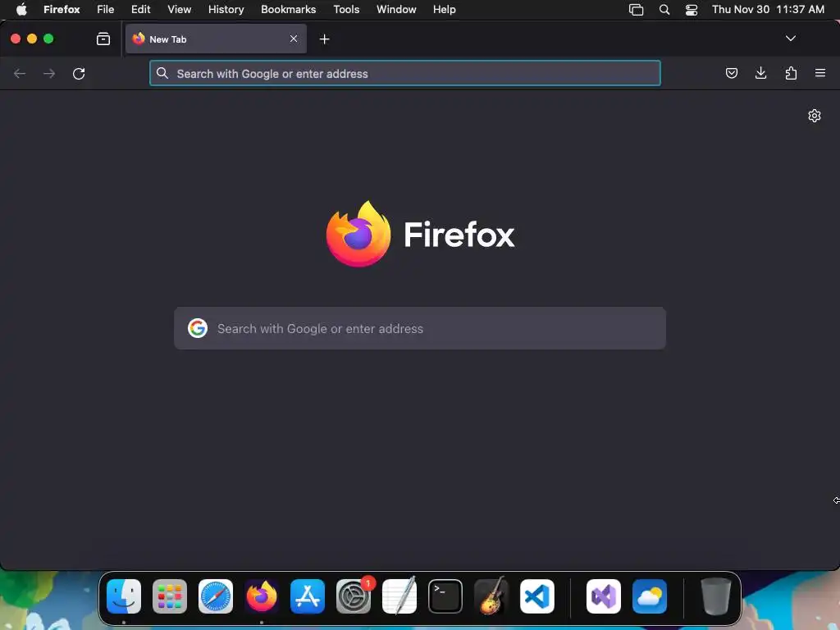
Task: Open the Firefox app menu in menu bar
Action: (x=62, y=9)
